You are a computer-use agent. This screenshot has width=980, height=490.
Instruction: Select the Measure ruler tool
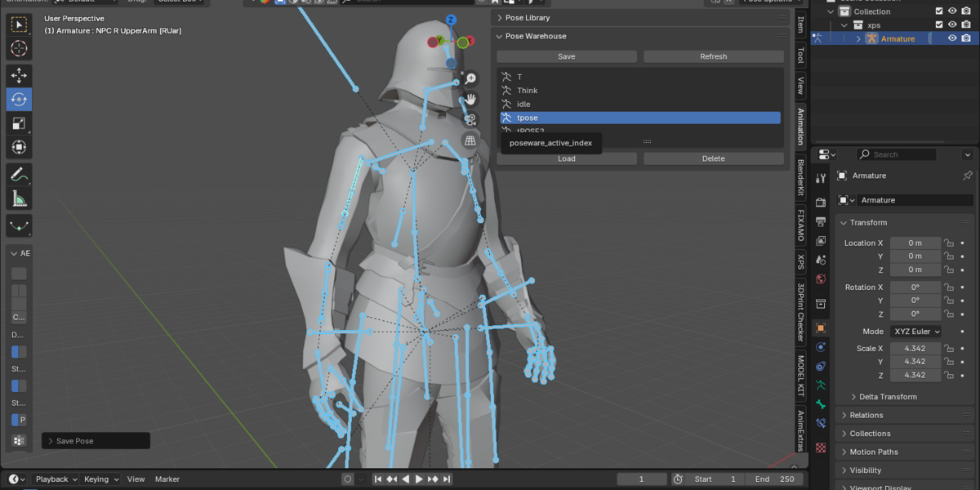point(19,198)
